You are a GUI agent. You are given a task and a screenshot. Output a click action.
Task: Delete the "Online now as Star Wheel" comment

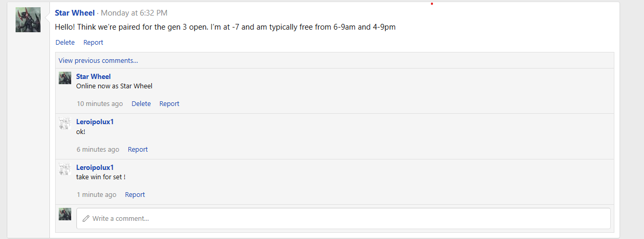click(x=141, y=104)
